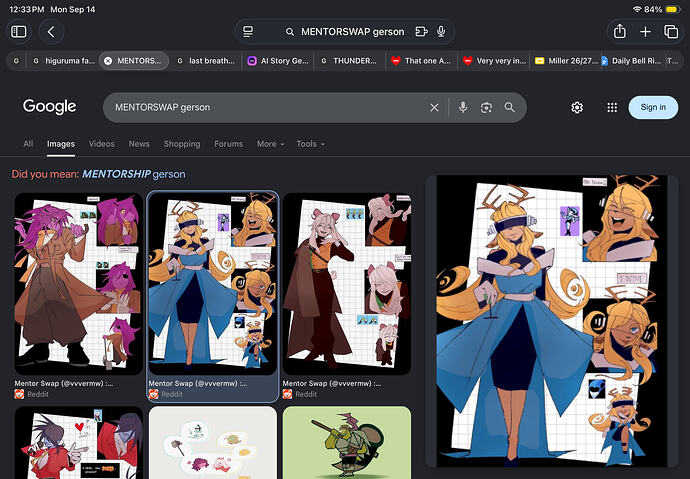
Task: Open the Google logo homepage
Action: [x=50, y=106]
